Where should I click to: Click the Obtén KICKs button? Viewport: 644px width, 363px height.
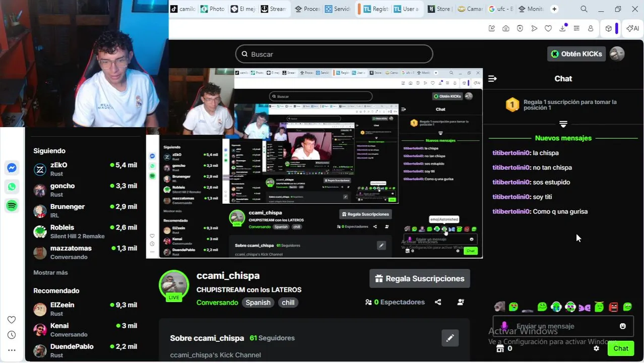(576, 54)
